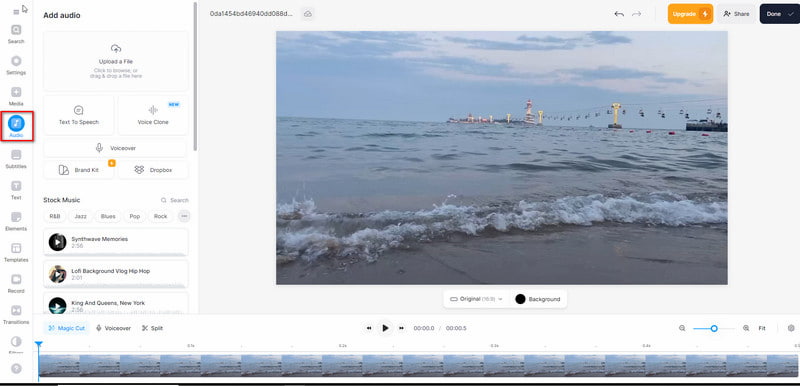Screen dimensions: 800x386
Task: Click Upload a File area
Action: click(116, 61)
